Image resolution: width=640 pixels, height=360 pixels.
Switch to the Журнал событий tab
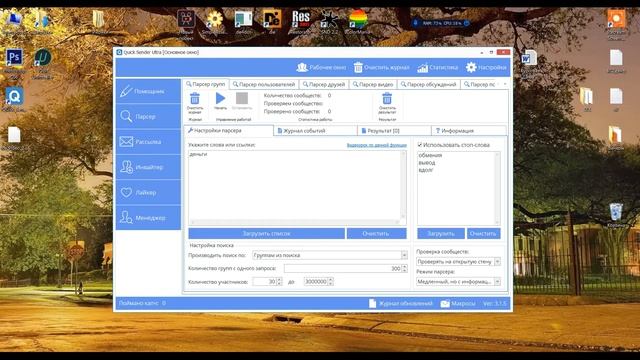tap(315, 131)
